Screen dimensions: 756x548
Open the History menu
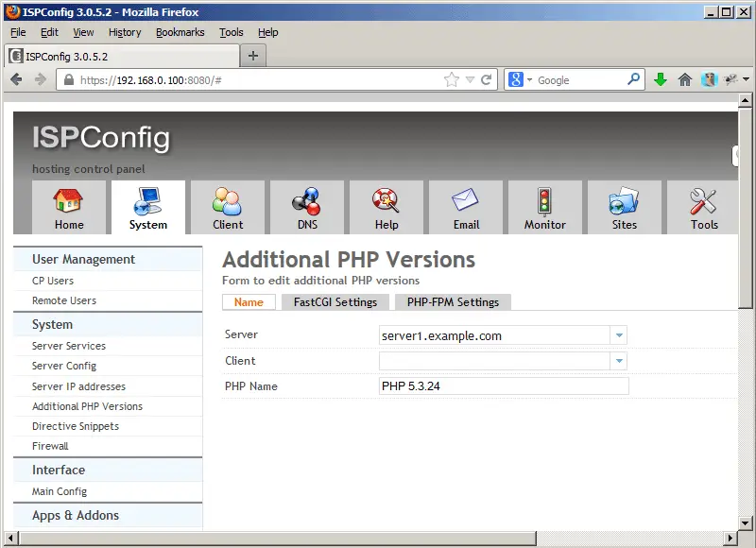(x=125, y=32)
